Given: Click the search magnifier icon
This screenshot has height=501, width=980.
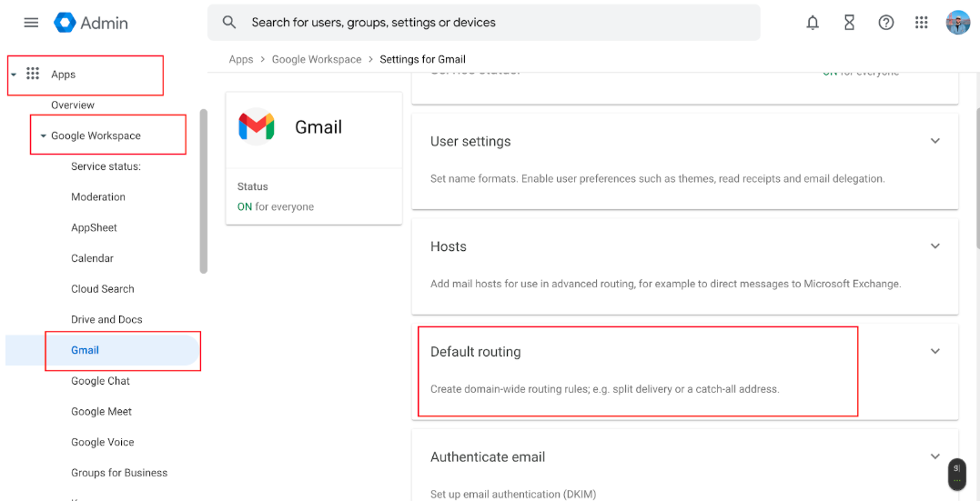Looking at the screenshot, I should [229, 23].
